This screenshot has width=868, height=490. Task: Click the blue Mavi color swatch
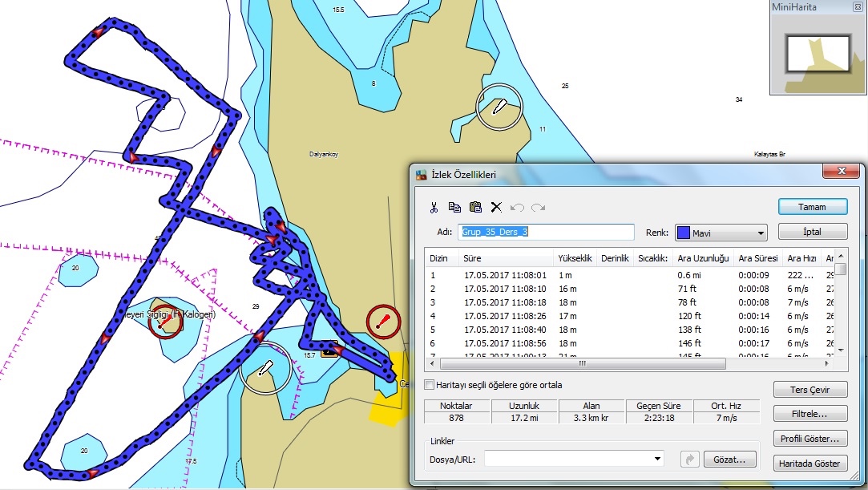pos(684,233)
